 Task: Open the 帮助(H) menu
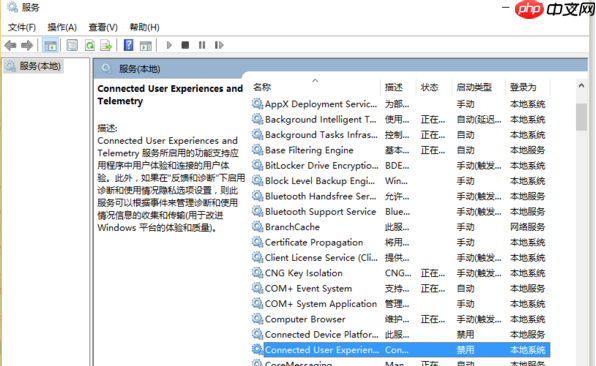(x=144, y=27)
